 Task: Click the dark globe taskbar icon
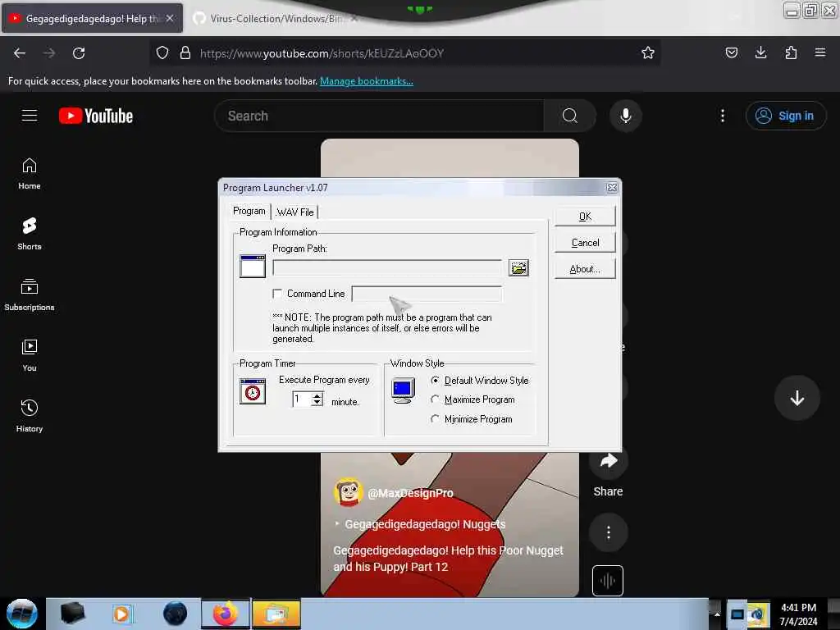pyautogui.click(x=175, y=614)
